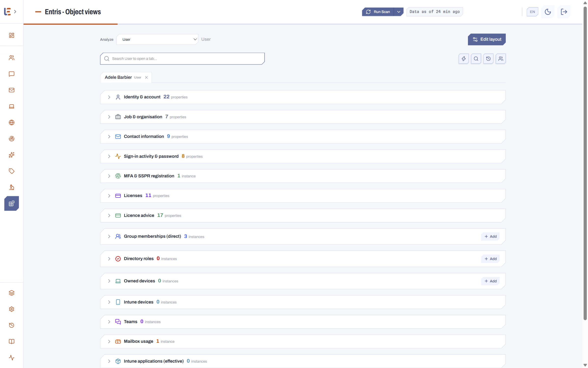Open the settings gear icon in sidebar
Screen dimensions: 588x368
click(12, 309)
